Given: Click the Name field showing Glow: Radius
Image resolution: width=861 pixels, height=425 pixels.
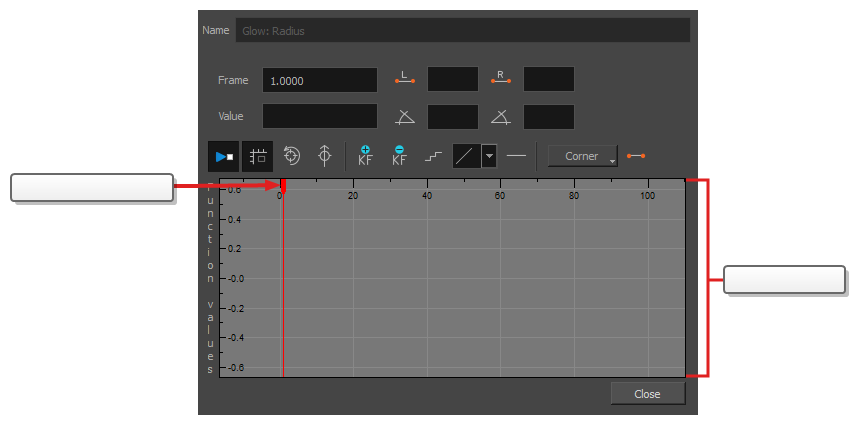Looking at the screenshot, I should tap(462, 31).
